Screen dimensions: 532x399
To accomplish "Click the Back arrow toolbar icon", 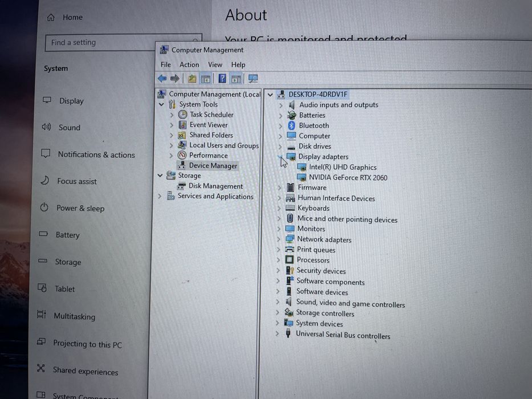I will click(162, 79).
